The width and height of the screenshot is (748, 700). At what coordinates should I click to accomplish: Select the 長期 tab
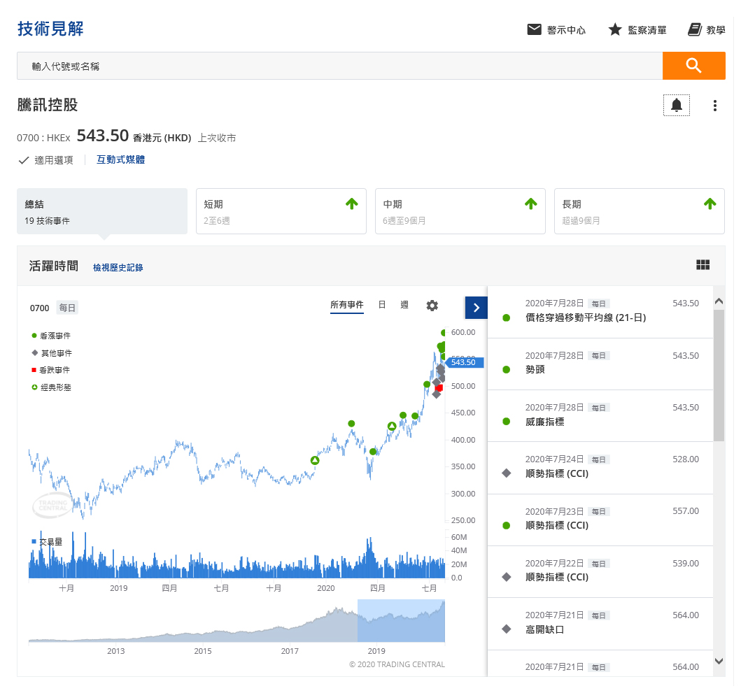[x=640, y=211]
